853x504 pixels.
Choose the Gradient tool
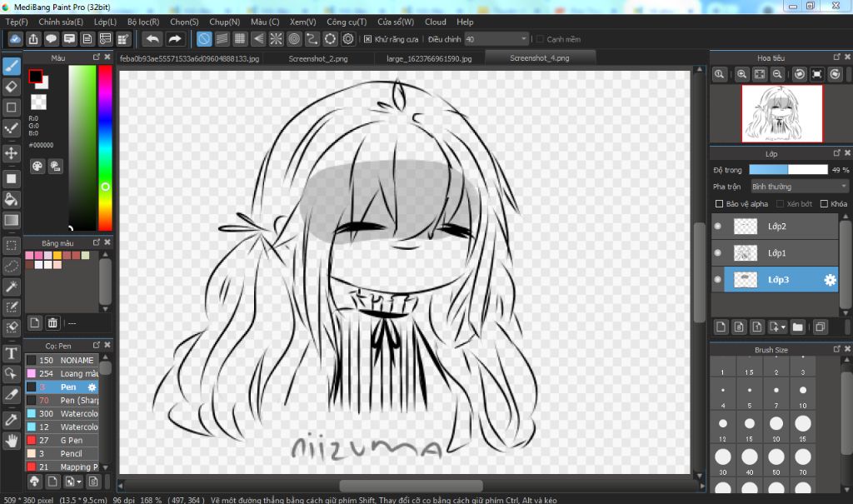coord(12,220)
